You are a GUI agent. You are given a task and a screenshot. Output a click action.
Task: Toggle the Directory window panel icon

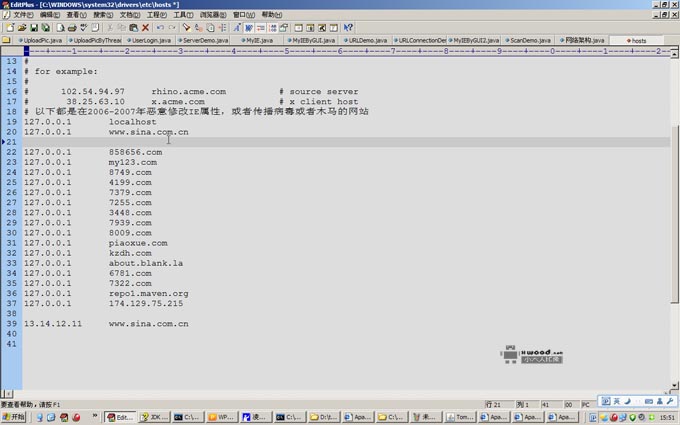pyautogui.click(x=299, y=28)
